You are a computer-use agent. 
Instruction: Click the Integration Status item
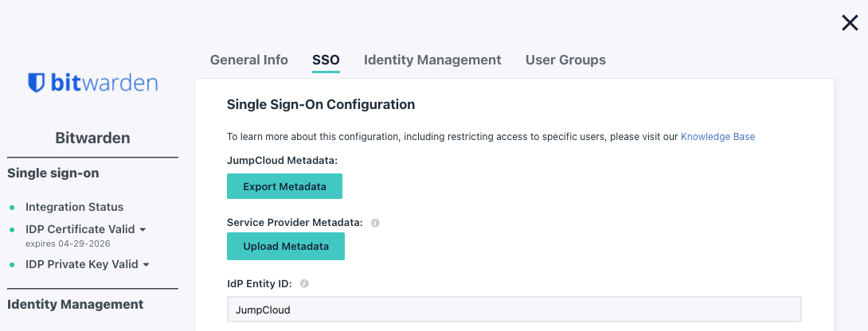click(x=74, y=207)
